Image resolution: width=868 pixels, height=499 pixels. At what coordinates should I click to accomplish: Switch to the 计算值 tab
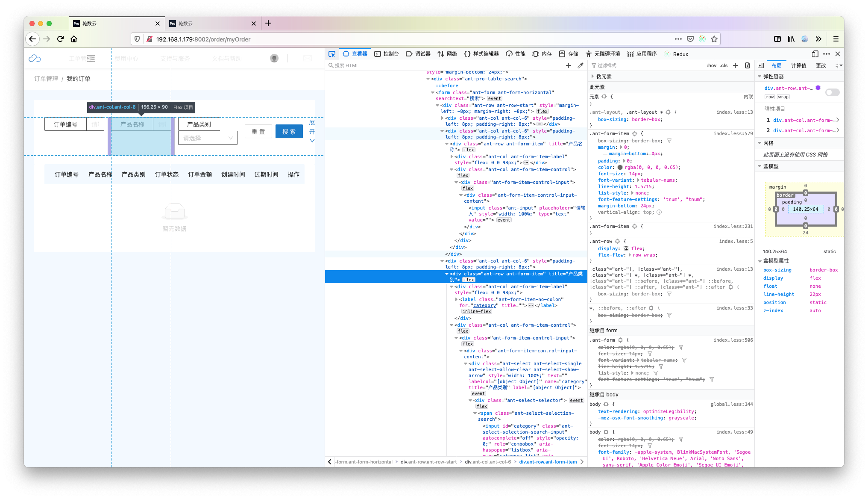pyautogui.click(x=799, y=65)
